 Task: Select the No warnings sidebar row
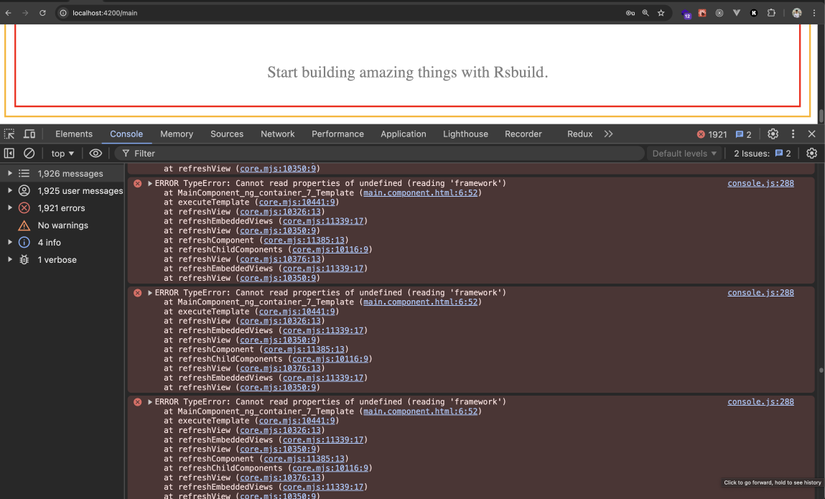tap(63, 225)
